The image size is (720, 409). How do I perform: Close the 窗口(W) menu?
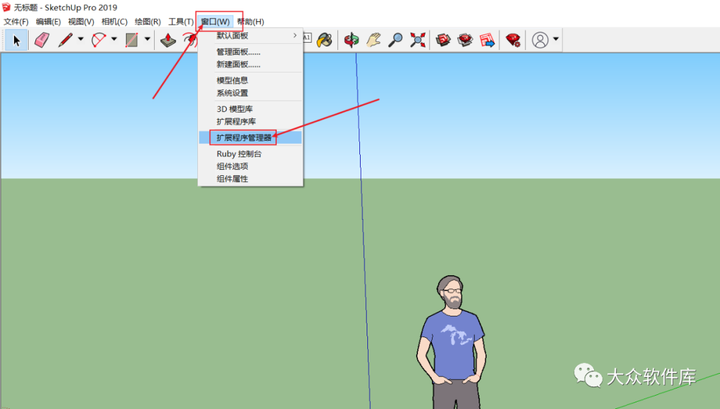pos(215,22)
